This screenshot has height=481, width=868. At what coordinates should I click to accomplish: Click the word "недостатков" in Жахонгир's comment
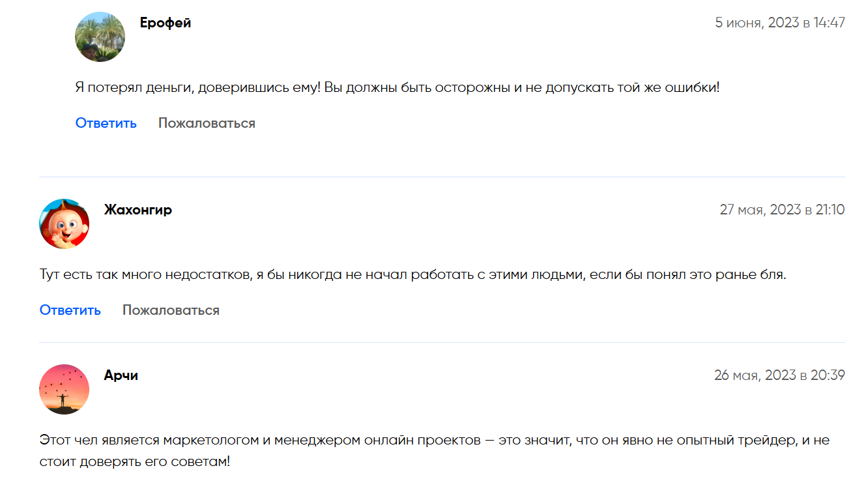coord(207,275)
